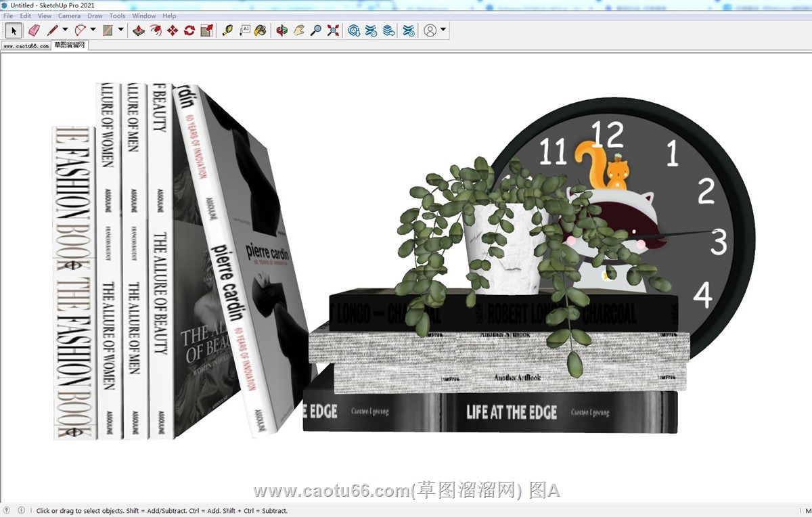Select the THE FASHION BOOK spine
This screenshot has width=812, height=517.
click(x=73, y=283)
